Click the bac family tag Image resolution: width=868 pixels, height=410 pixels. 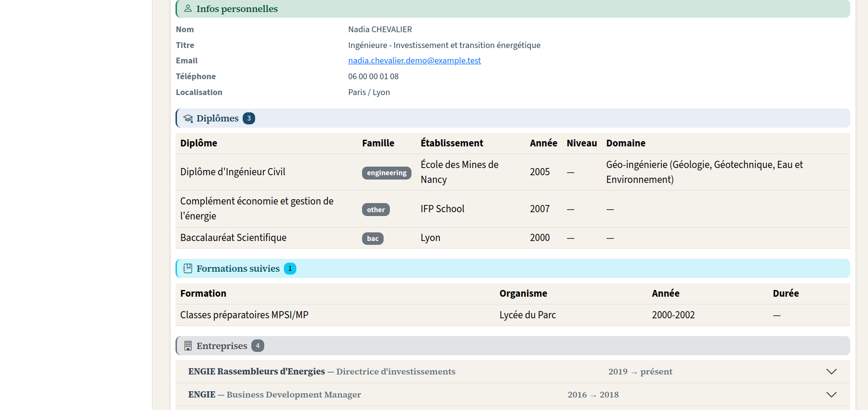[x=373, y=239]
